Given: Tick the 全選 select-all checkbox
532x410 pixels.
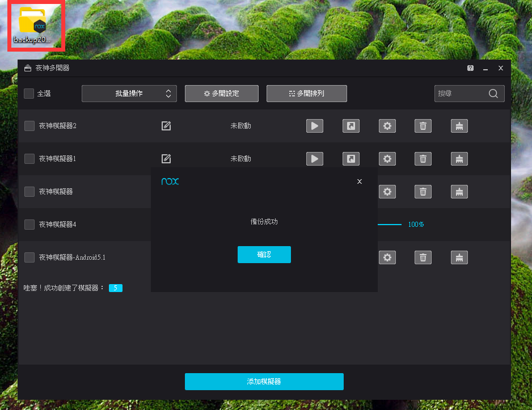Looking at the screenshot, I should click(x=29, y=94).
